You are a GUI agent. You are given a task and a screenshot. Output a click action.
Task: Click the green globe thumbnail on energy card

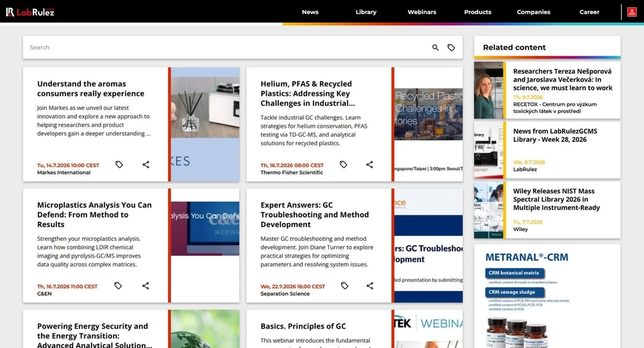coord(205,329)
